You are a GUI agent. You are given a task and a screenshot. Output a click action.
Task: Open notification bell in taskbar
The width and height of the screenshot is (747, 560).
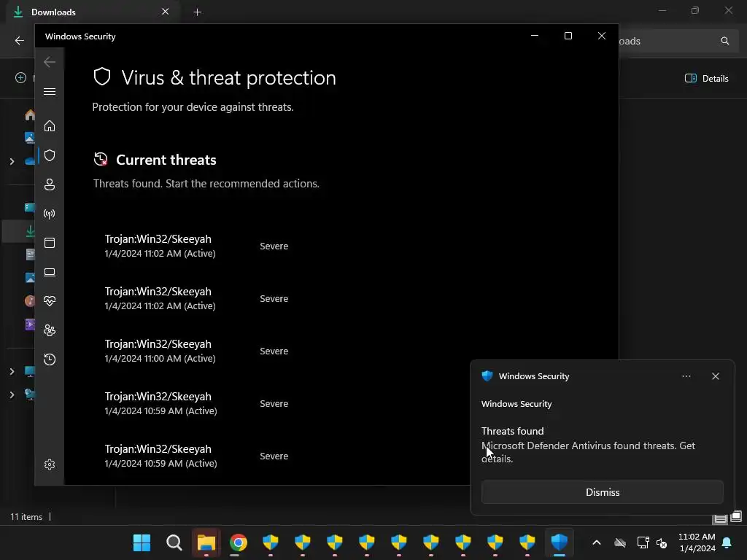pos(727,542)
